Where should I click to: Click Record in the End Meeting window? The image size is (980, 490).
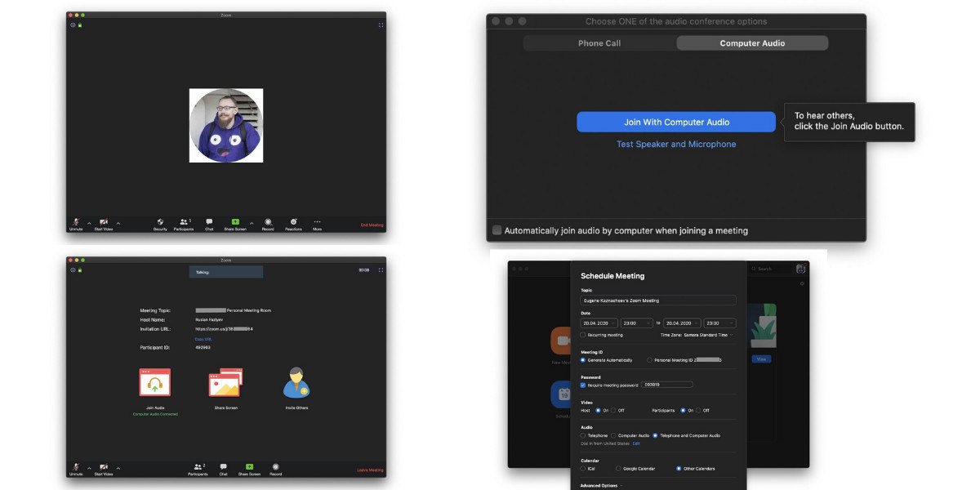coord(268,225)
